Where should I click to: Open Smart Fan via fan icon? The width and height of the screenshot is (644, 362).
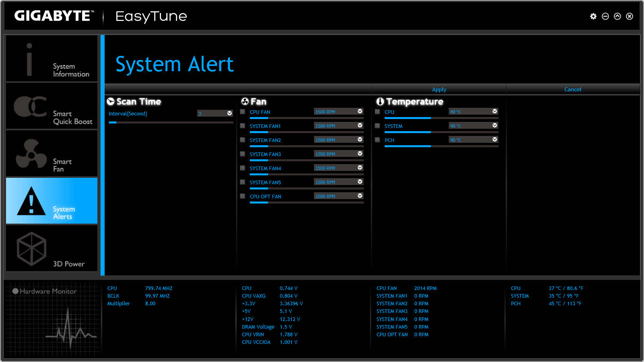[x=31, y=154]
